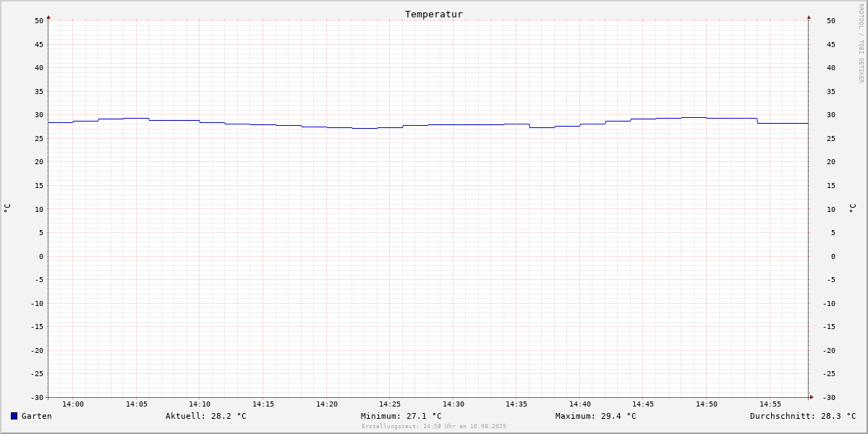This screenshot has height=434, width=868.
Task: Click the 14:10 time axis label
Action: [200, 404]
